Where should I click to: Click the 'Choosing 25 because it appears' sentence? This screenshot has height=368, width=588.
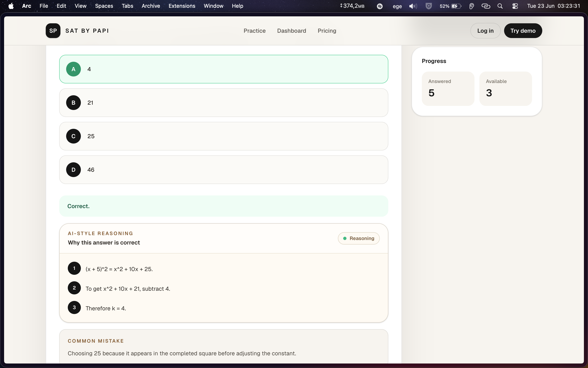point(182,353)
